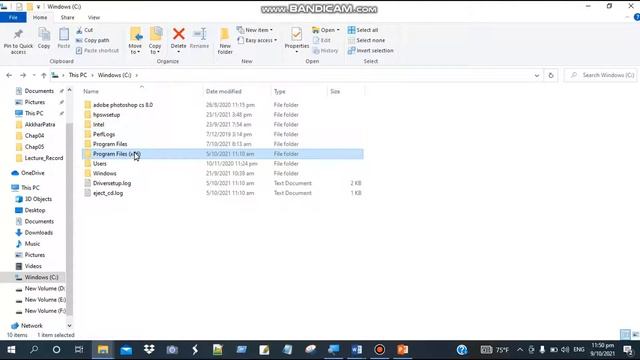Click the Refresh button
Image resolution: width=640 pixels, height=360 pixels.
coord(551,76)
